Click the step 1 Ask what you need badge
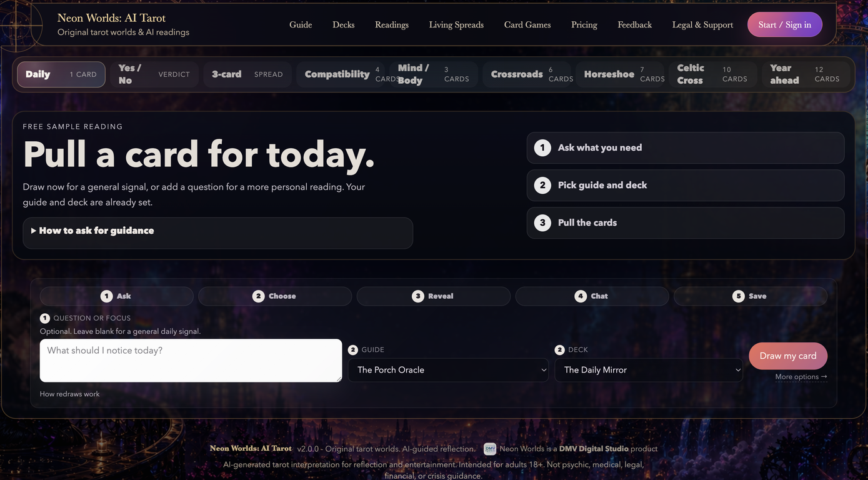Screen dimensions: 868x480 click(542, 147)
